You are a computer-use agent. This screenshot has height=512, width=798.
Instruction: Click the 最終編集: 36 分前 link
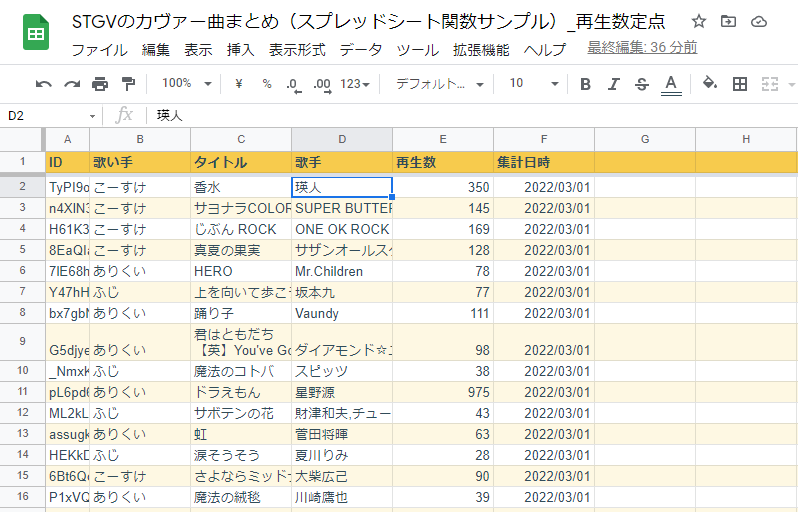(642, 48)
